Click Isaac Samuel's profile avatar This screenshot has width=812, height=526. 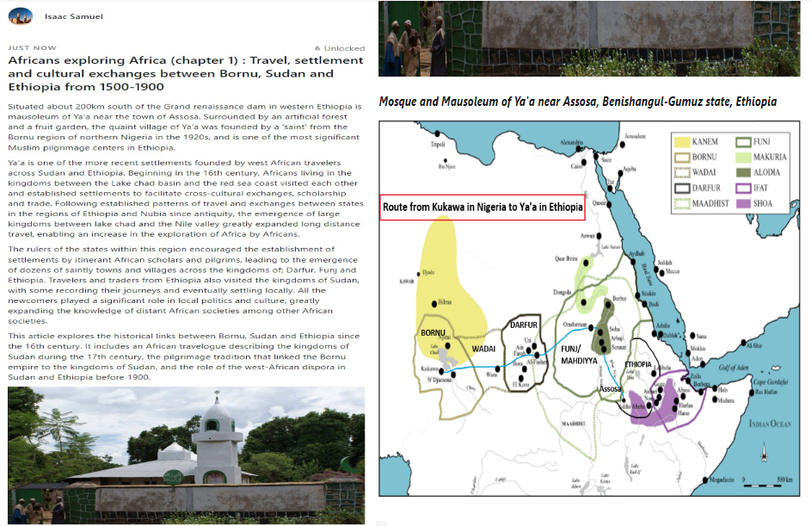pyautogui.click(x=20, y=15)
